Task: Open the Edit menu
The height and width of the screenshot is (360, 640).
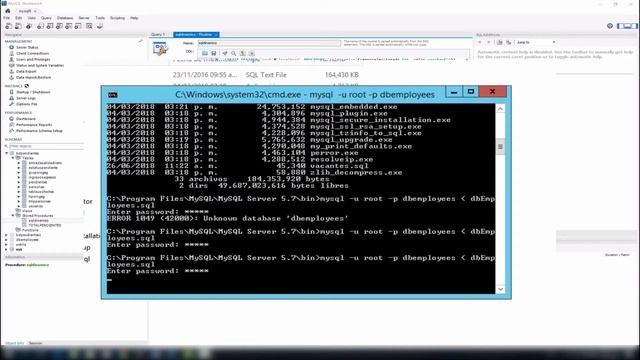Action: [x=19, y=18]
